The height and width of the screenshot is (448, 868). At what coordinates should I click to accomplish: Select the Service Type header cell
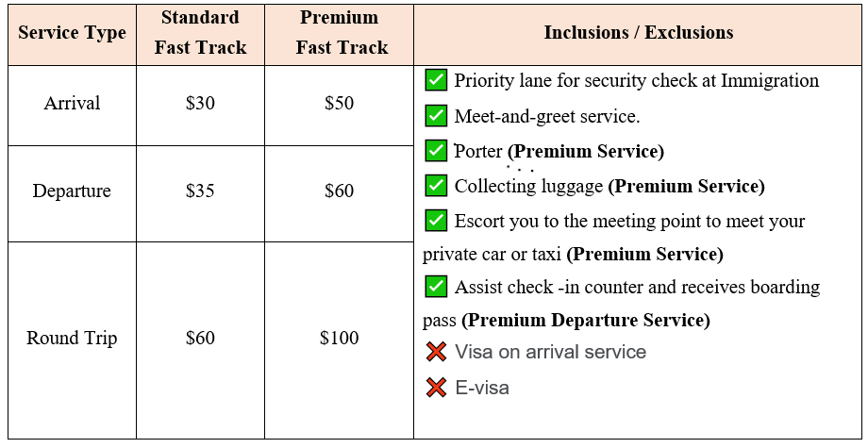pos(72,33)
